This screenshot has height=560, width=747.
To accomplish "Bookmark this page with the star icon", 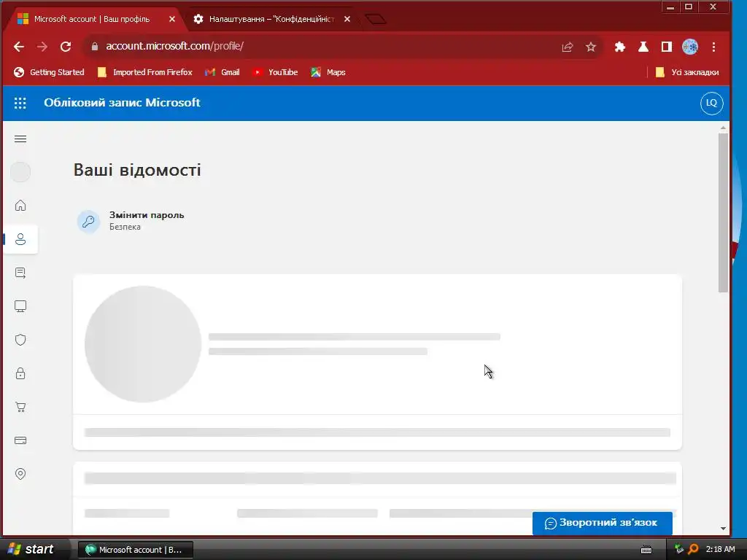I will point(591,47).
